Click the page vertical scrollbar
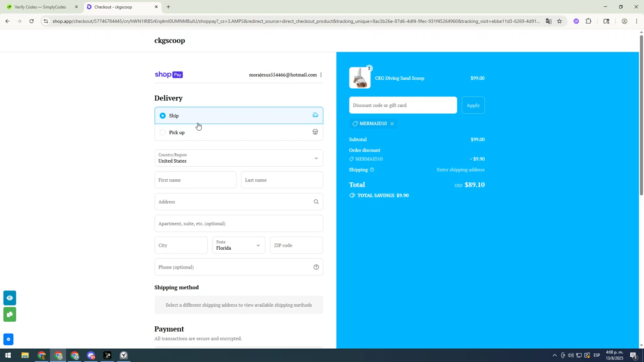Image resolution: width=644 pixels, height=362 pixels. point(641,116)
